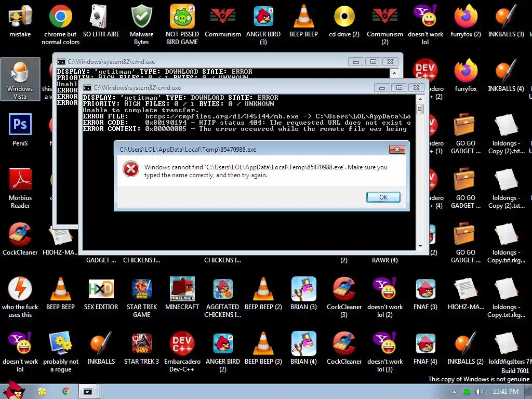Open the bottom-row 'CockCleaner' icon
Image resolution: width=532 pixels, height=399 pixels.
pyautogui.click(x=344, y=349)
